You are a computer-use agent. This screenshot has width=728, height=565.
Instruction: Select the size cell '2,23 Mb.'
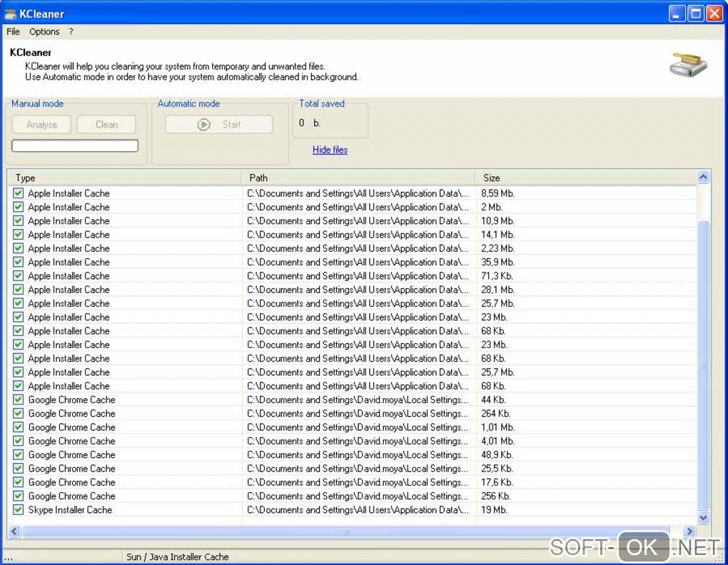[x=497, y=248]
